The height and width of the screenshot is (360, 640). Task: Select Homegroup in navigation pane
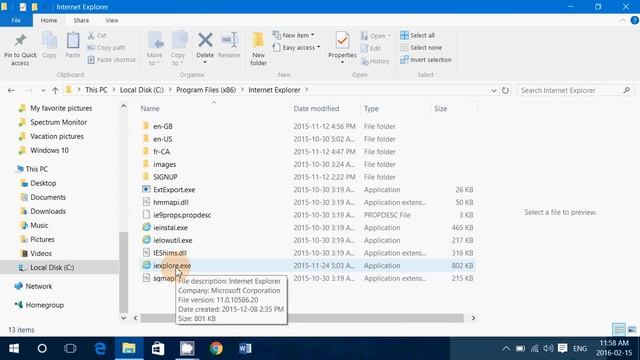coord(44,305)
